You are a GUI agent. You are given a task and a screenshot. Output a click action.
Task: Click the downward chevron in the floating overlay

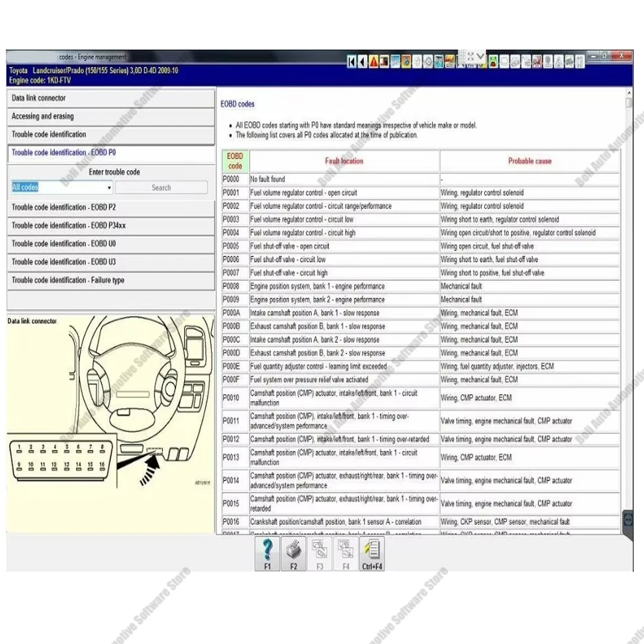[x=480, y=56]
